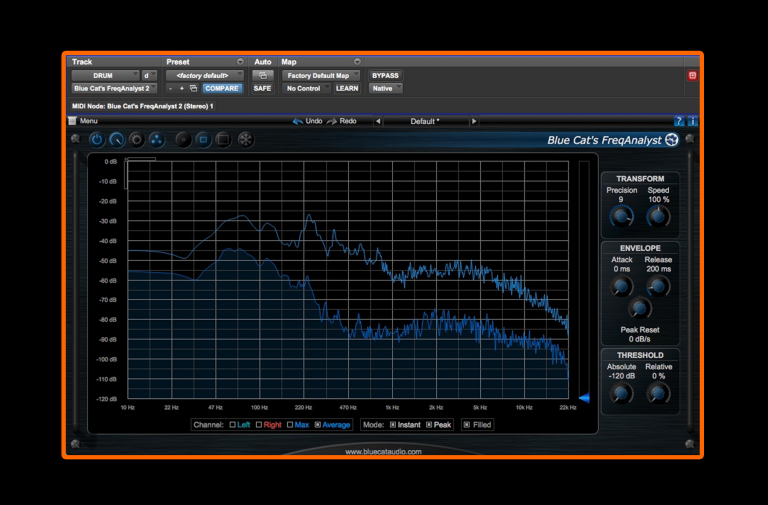Click the small-dot zoom icon in toolbar
768x505 pixels.
[183, 140]
